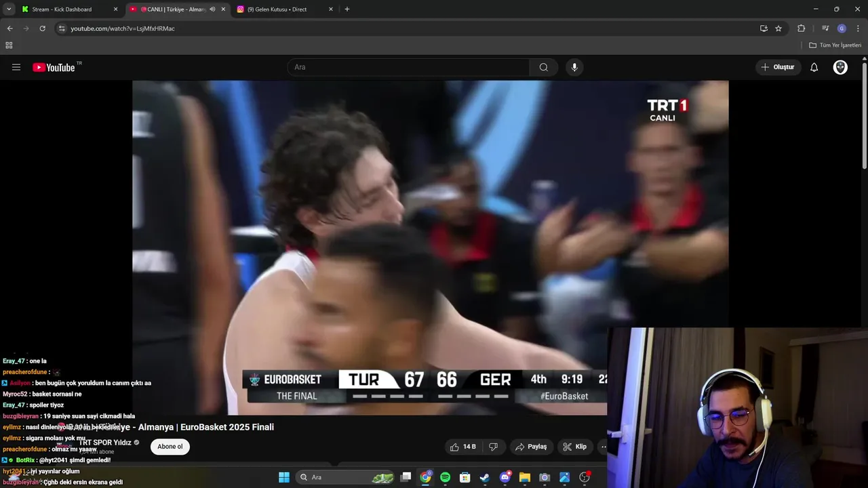Start voice search with the microphone icon
The image size is (868, 488).
574,67
